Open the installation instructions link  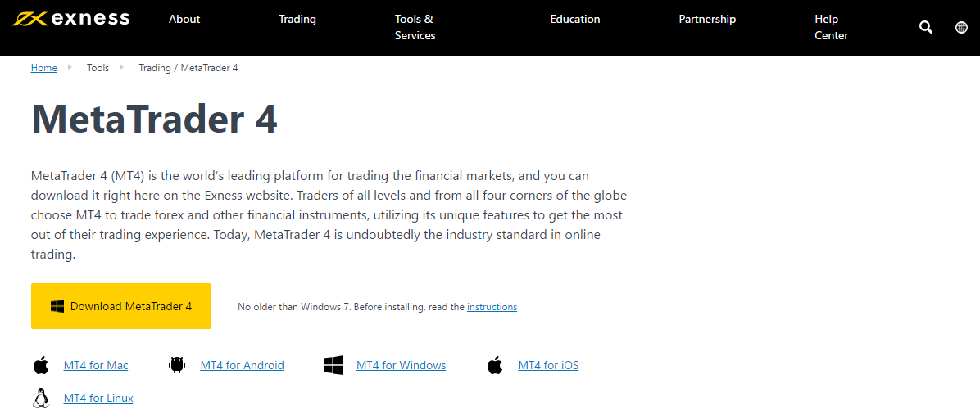tap(492, 307)
